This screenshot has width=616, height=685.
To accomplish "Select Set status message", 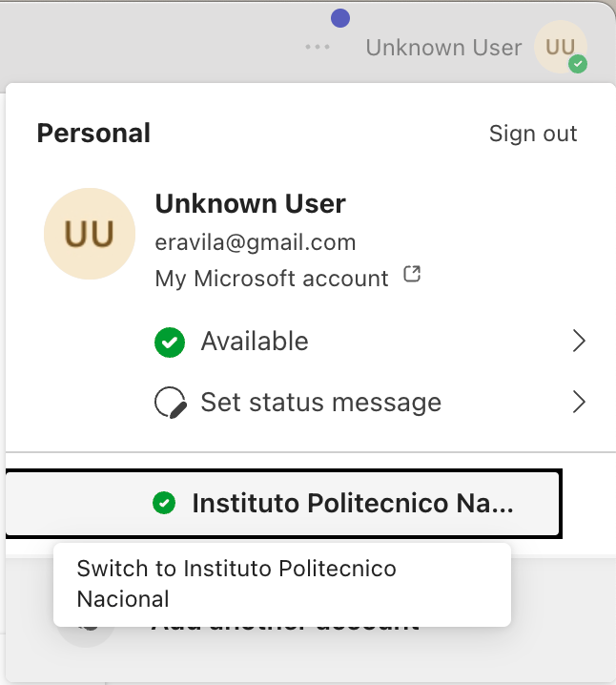I will pos(320,403).
